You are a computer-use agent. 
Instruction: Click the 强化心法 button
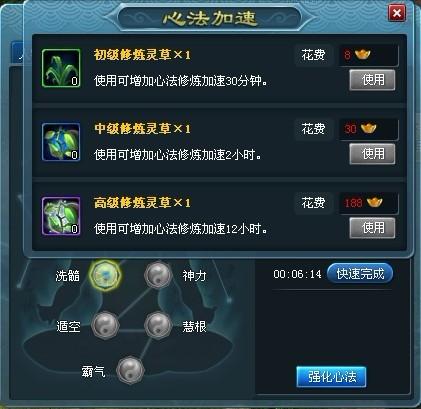click(331, 377)
